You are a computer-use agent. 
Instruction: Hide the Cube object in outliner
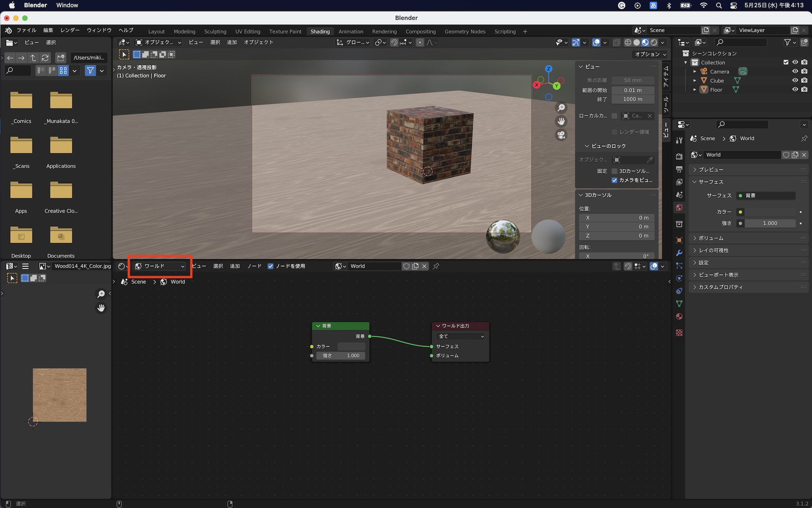point(795,80)
